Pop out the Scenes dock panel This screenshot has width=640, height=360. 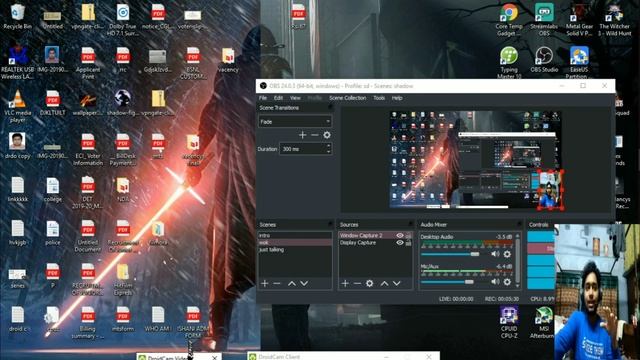pyautogui.click(x=330, y=224)
